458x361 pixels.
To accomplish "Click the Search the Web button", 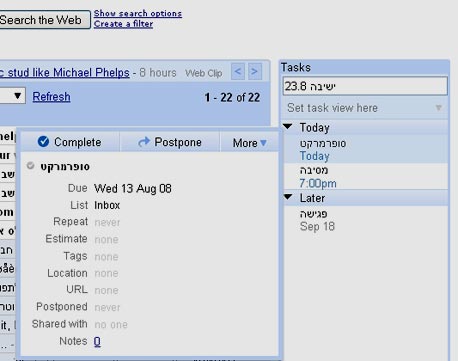I will [x=44, y=20].
